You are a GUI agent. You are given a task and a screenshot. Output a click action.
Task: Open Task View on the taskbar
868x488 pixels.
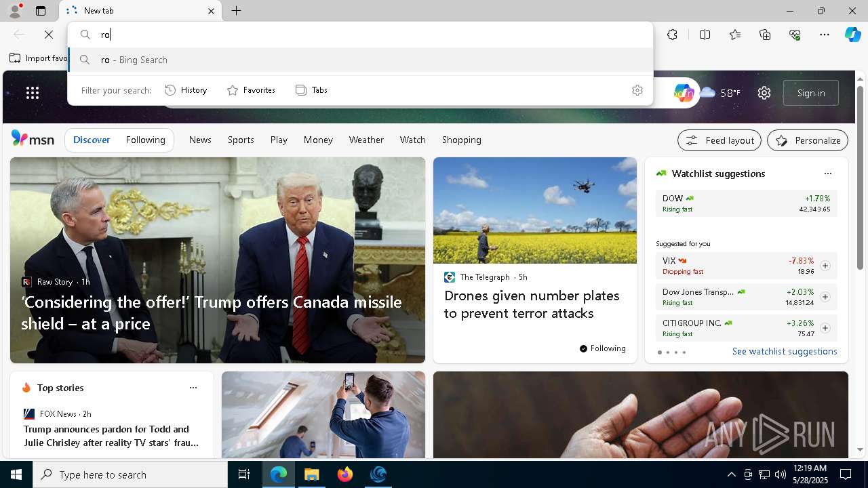[244, 474]
